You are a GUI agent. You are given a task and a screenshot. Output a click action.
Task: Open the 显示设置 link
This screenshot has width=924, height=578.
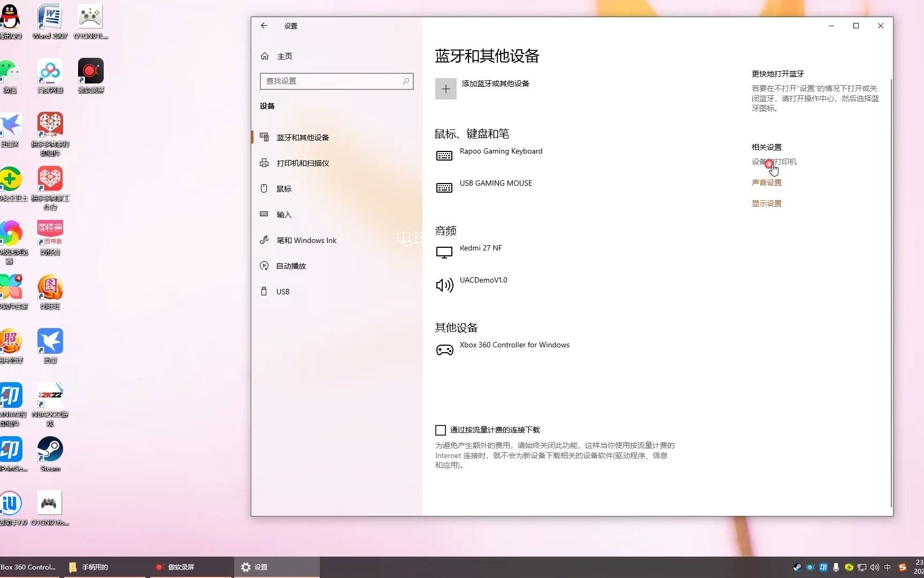coord(766,203)
